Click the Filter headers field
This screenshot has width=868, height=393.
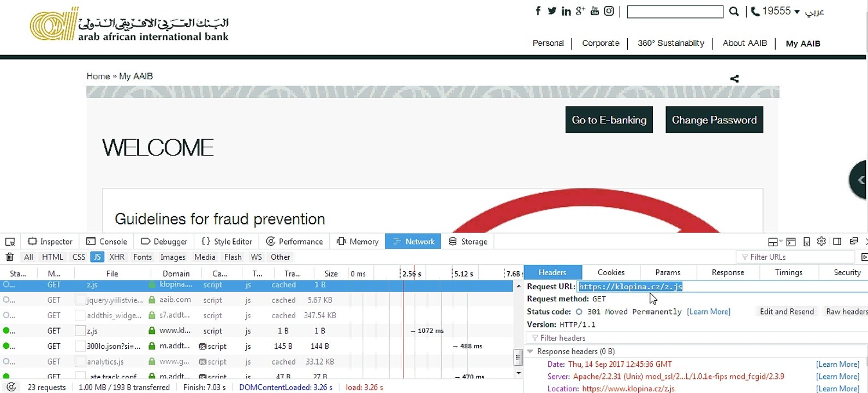(697, 338)
